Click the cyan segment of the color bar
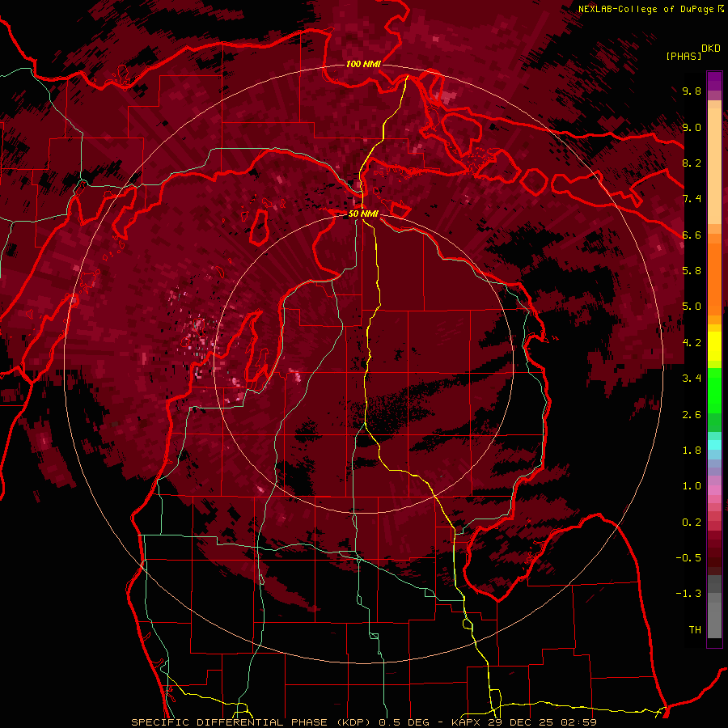Screen dimensions: 728x728 pos(714,445)
